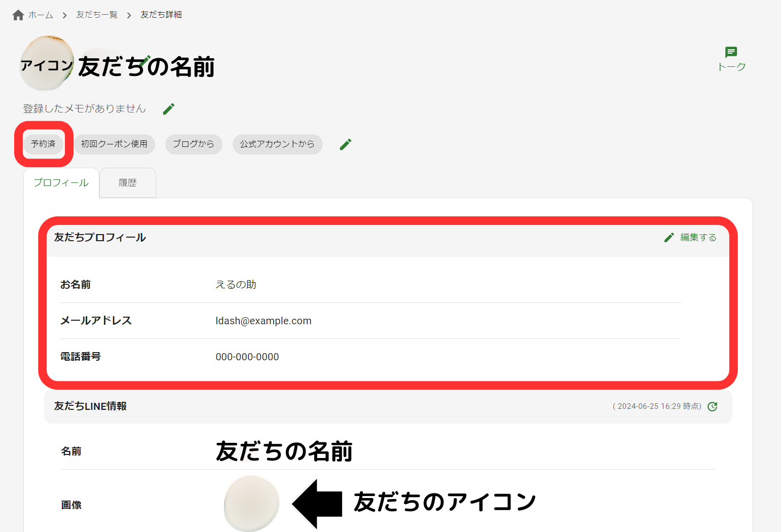
Task: Refresh the 友だちLINE情報 data
Action: click(713, 406)
